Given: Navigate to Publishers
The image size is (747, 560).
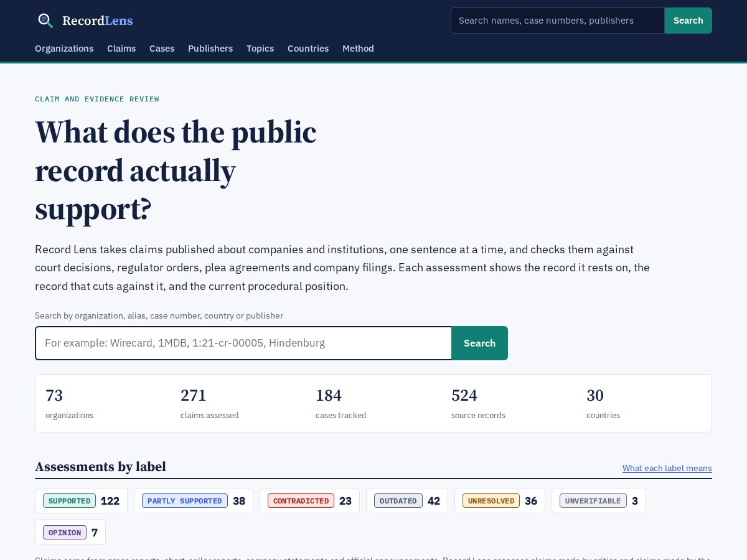Looking at the screenshot, I should 210,49.
